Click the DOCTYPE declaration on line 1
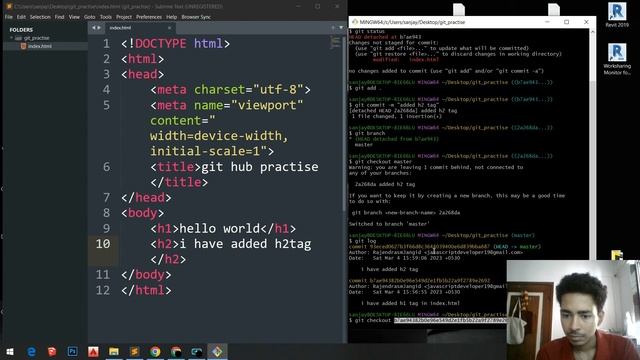This screenshot has height=360, width=640. click(x=176, y=43)
